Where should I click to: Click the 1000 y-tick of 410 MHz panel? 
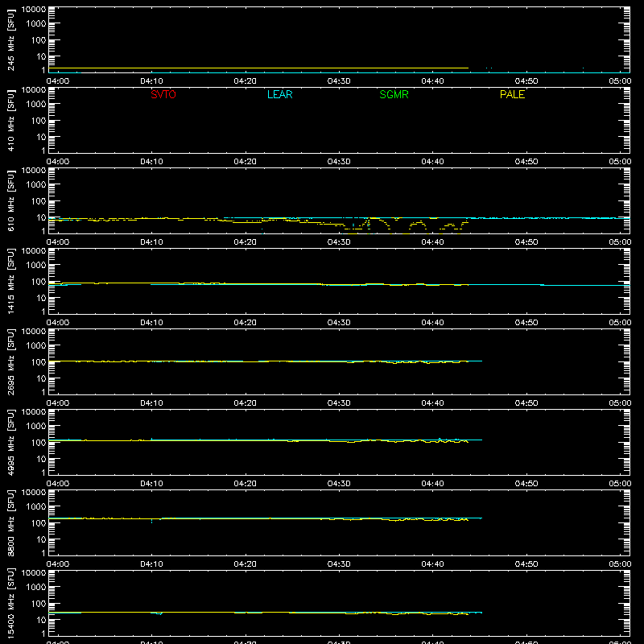click(x=36, y=105)
